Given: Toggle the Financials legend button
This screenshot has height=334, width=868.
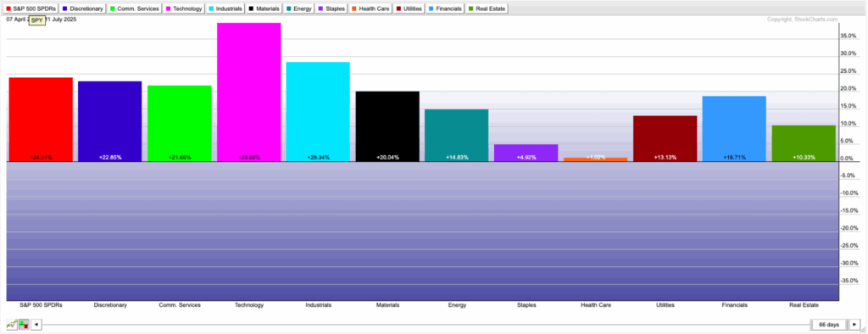Looking at the screenshot, I should (x=445, y=8).
